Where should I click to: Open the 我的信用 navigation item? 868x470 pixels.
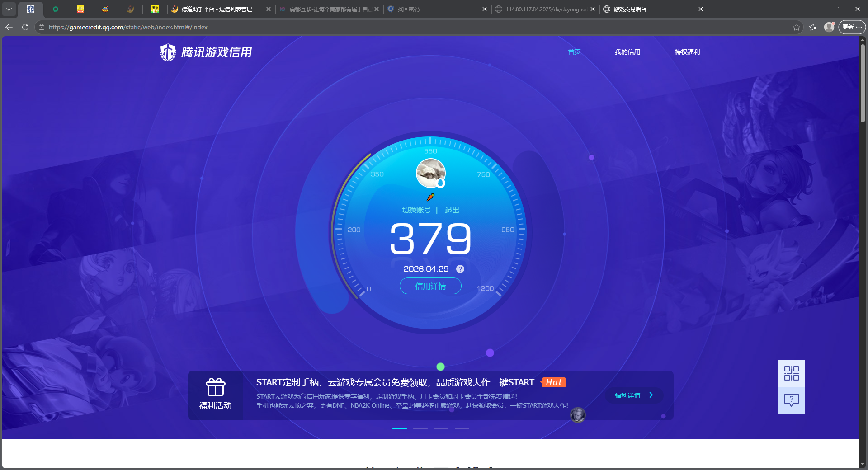(x=627, y=52)
